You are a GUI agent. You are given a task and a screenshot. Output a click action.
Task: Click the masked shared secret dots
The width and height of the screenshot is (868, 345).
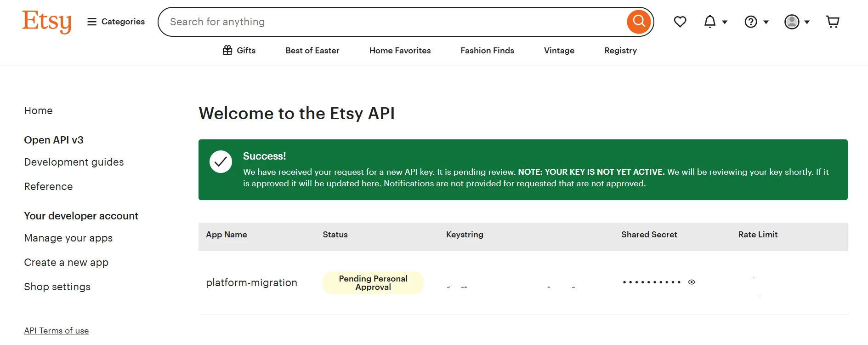652,282
